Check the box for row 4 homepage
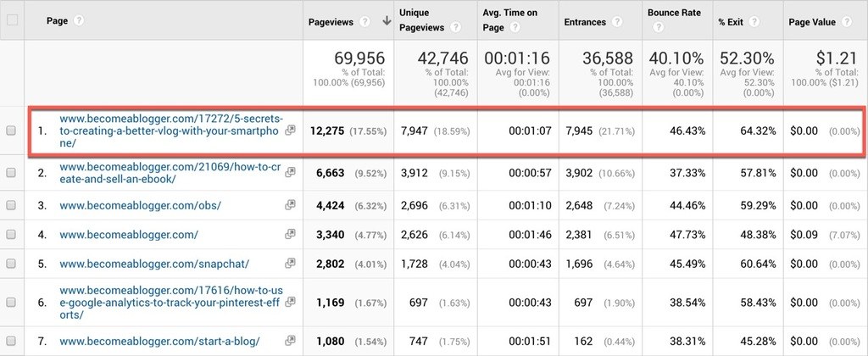This screenshot has height=356, width=868. coord(10,235)
